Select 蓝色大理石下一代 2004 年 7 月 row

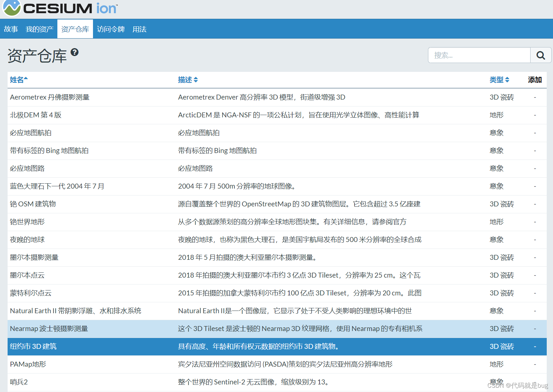277,186
